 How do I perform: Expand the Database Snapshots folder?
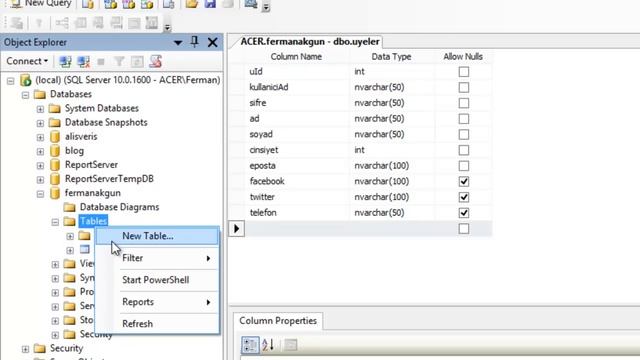pyautogui.click(x=40, y=123)
